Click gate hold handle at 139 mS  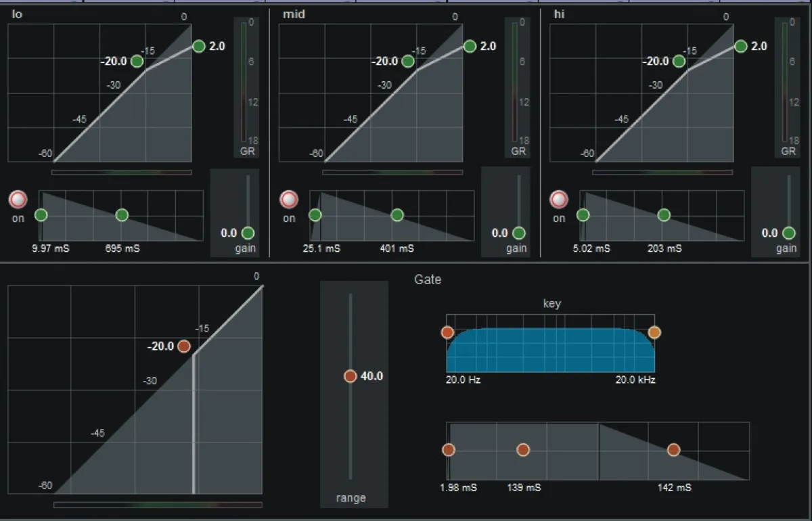(523, 450)
